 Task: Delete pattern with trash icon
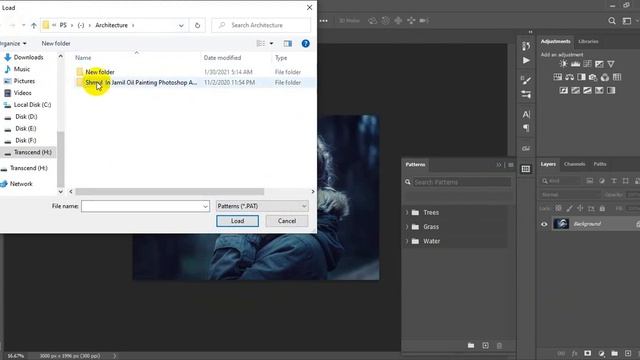click(499, 345)
